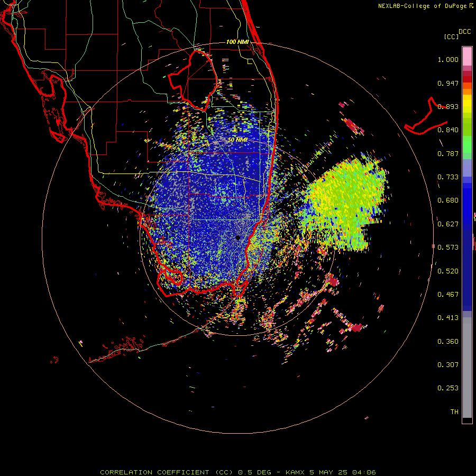Click the 0.680 scale value

point(448,200)
